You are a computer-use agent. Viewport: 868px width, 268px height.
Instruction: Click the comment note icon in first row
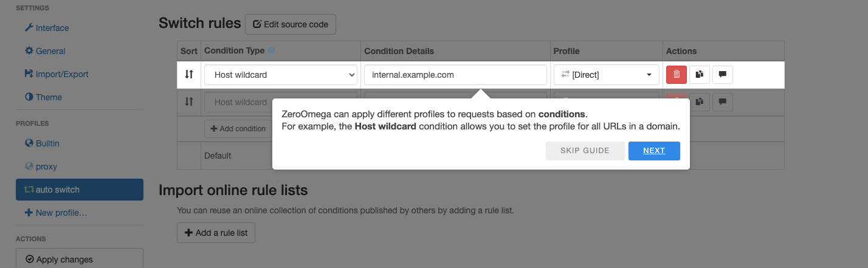coord(723,75)
